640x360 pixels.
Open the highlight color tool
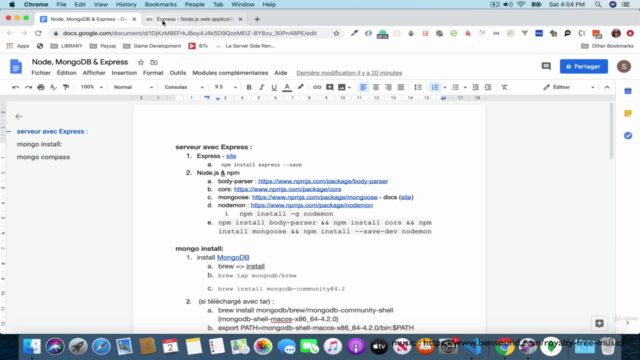(300, 87)
